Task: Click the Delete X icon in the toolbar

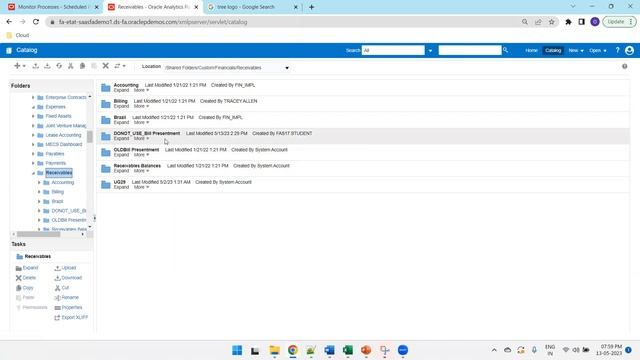Action: (x=105, y=66)
